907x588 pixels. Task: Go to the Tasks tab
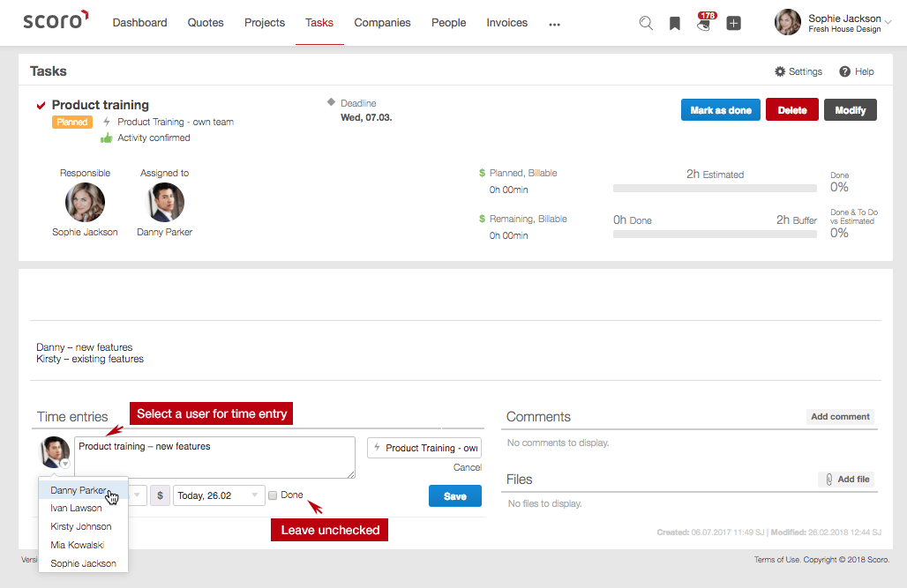click(x=319, y=23)
